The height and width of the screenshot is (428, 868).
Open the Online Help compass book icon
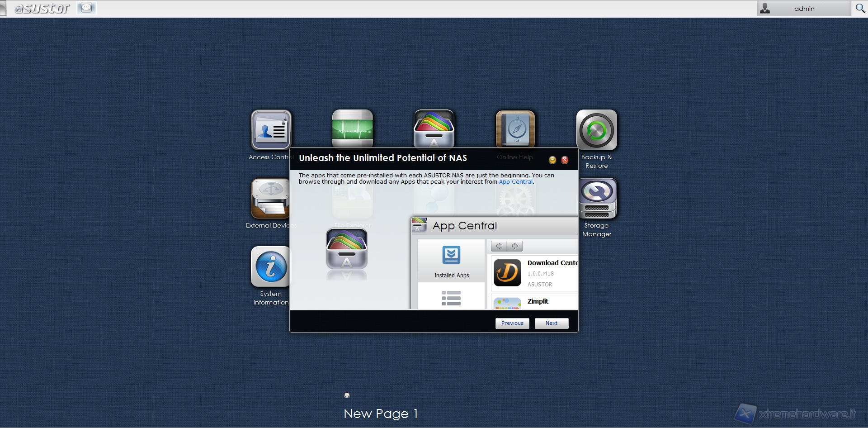pos(515,128)
